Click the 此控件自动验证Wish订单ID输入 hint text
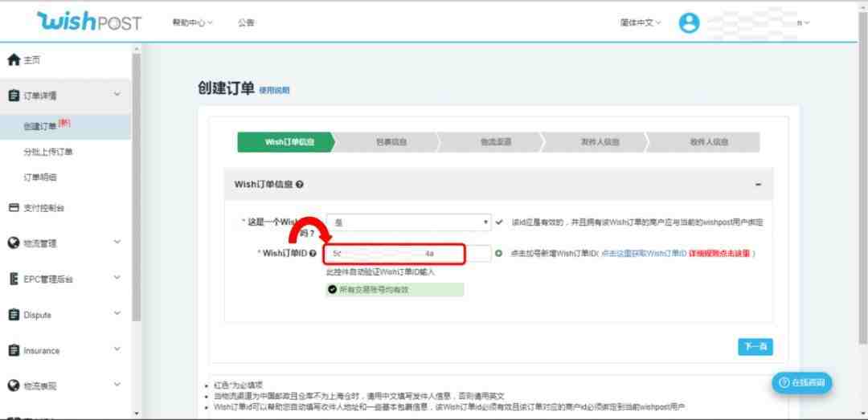This screenshot has width=868, height=420. click(x=381, y=271)
